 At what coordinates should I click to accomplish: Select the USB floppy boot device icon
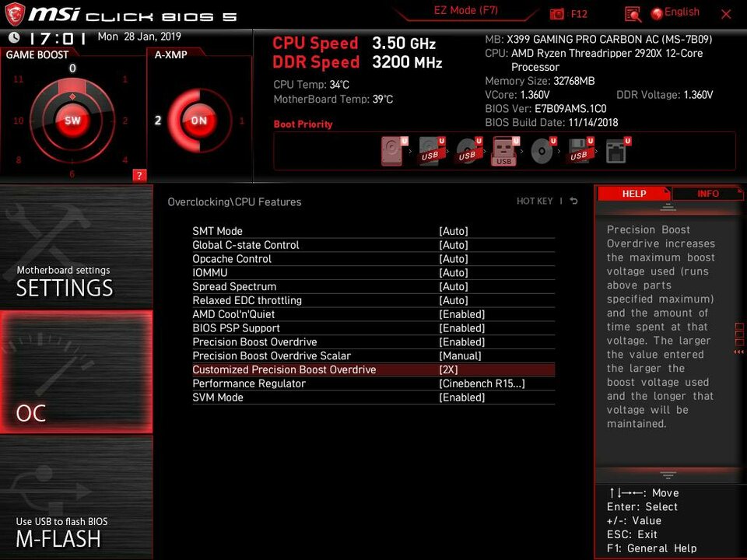pyautogui.click(x=580, y=151)
